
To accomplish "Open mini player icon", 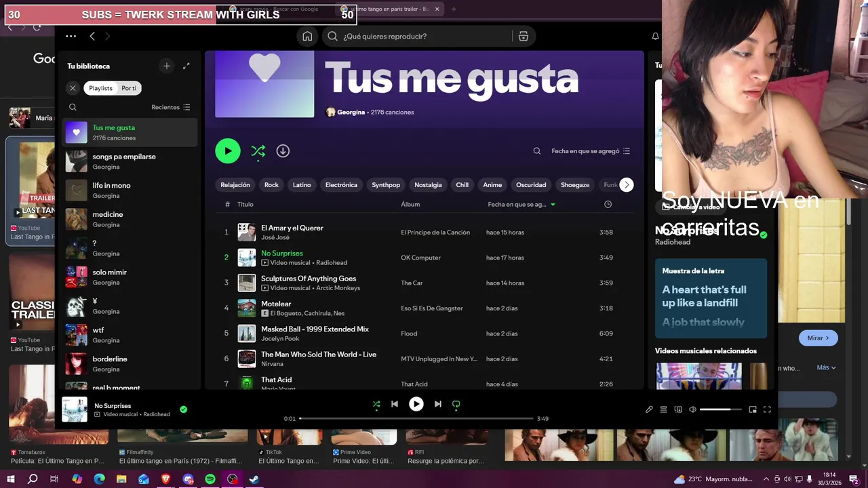I will point(753,409).
